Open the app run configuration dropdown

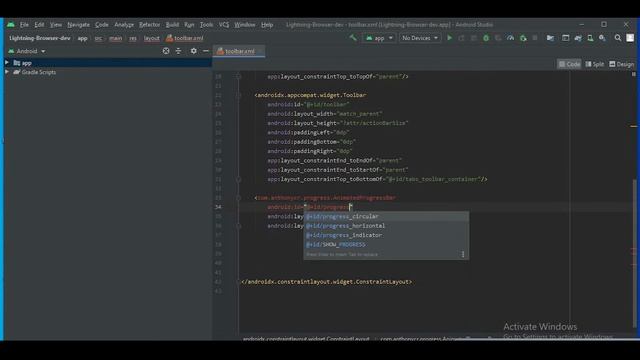click(x=379, y=38)
